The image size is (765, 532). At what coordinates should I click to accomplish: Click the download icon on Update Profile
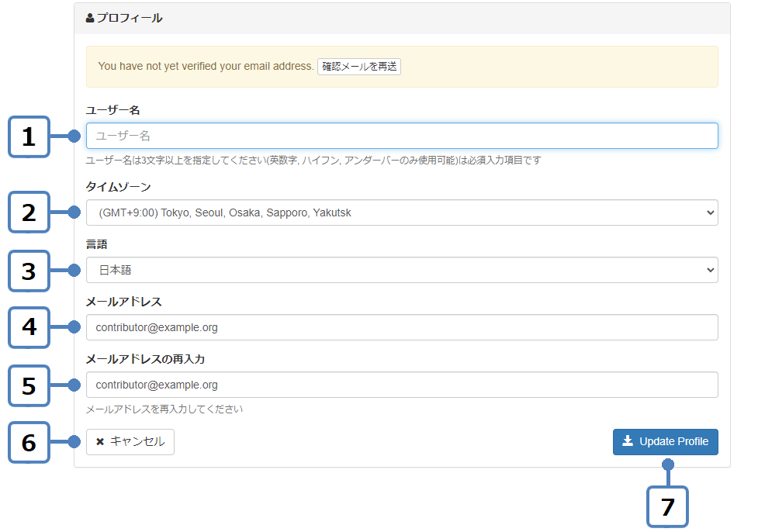click(628, 441)
